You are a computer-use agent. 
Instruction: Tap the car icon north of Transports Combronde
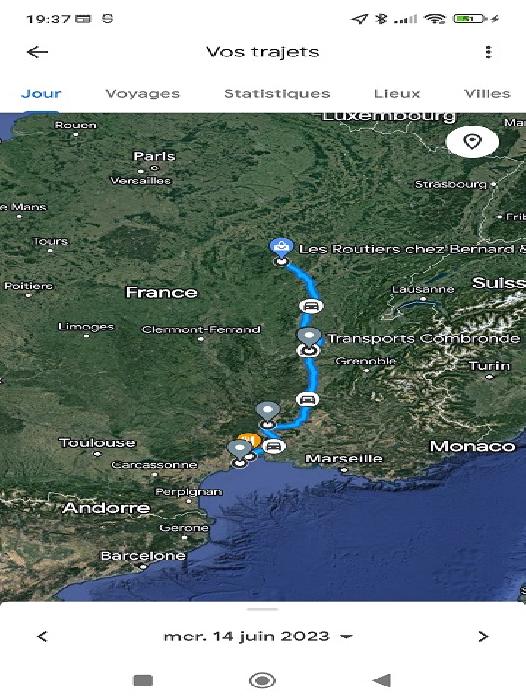[x=311, y=306]
